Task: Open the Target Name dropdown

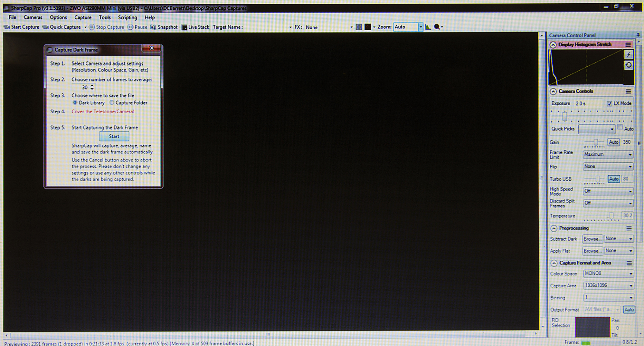Action: 290,27
